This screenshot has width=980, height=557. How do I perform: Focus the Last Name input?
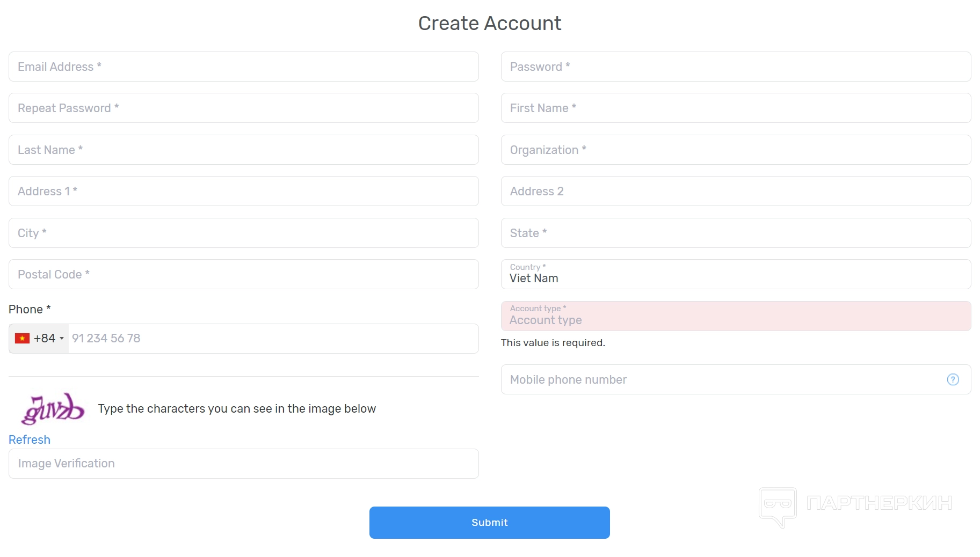point(243,150)
